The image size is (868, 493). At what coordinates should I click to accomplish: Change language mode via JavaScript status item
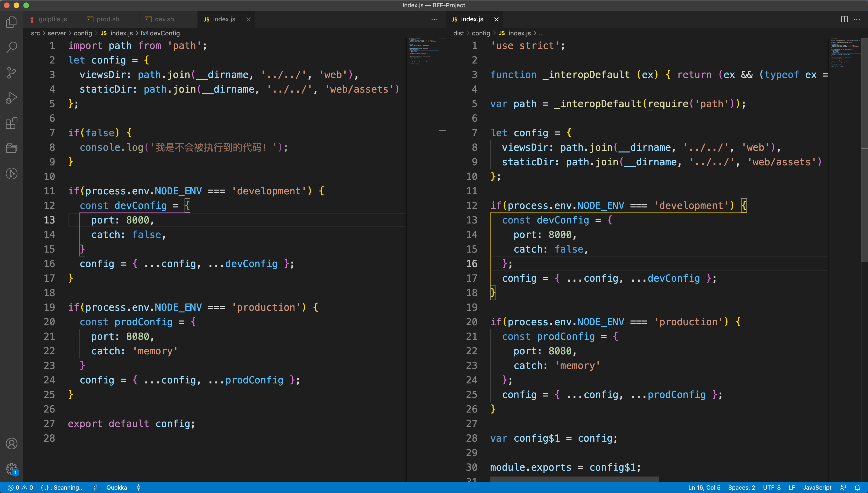click(817, 488)
